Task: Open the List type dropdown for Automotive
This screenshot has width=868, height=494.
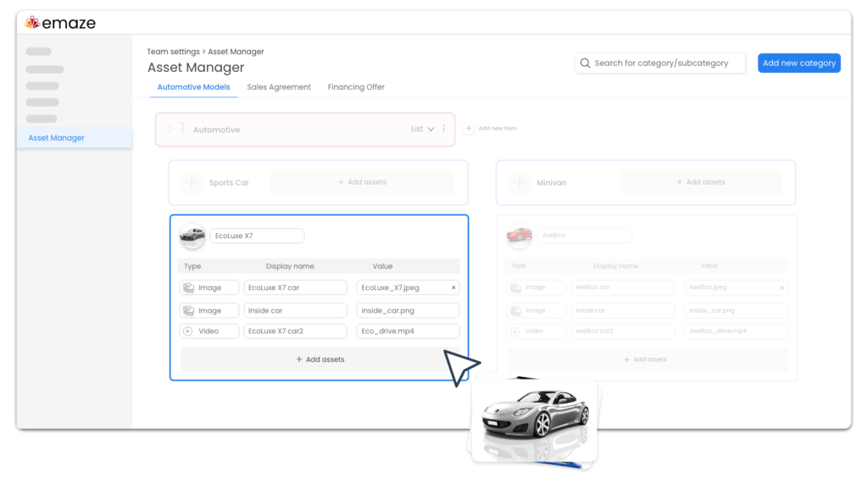Action: (x=424, y=129)
